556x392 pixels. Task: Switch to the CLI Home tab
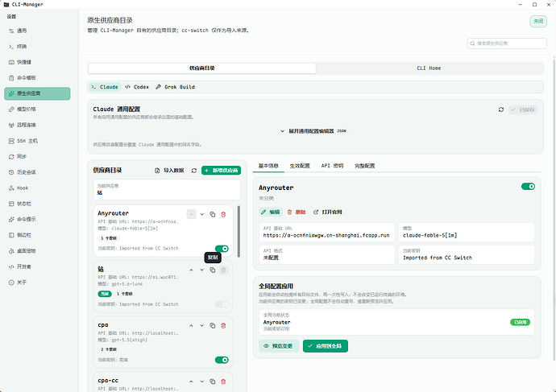(x=429, y=68)
